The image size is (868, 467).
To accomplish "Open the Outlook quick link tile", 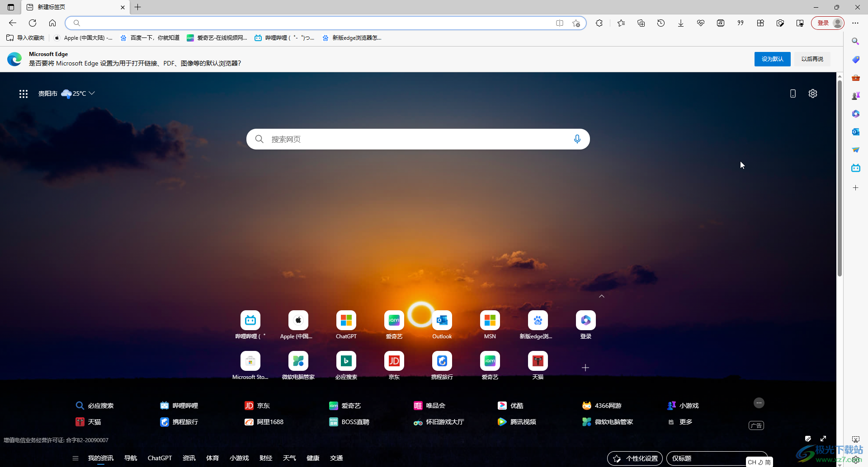I will [x=442, y=325].
